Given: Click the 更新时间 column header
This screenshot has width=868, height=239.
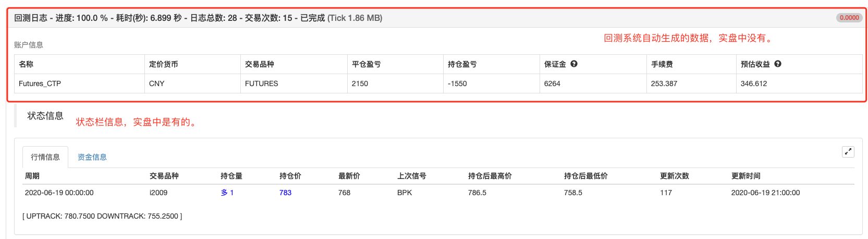Looking at the screenshot, I should (x=745, y=176).
